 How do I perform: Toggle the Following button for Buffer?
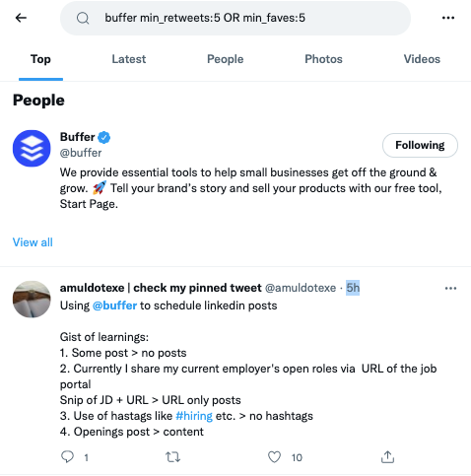click(x=420, y=145)
